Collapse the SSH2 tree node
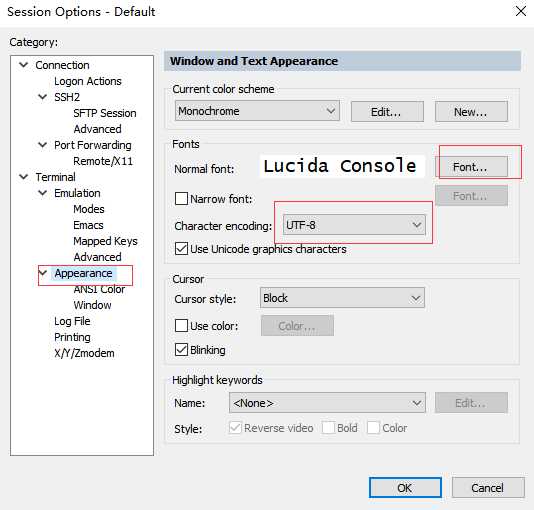Image resolution: width=534 pixels, height=510 pixels. tap(43, 97)
